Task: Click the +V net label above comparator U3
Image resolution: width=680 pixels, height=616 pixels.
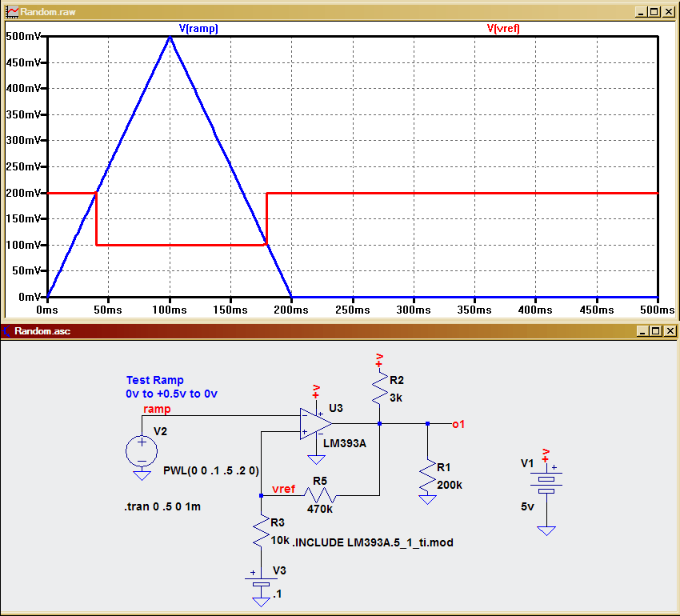Action: (316, 392)
